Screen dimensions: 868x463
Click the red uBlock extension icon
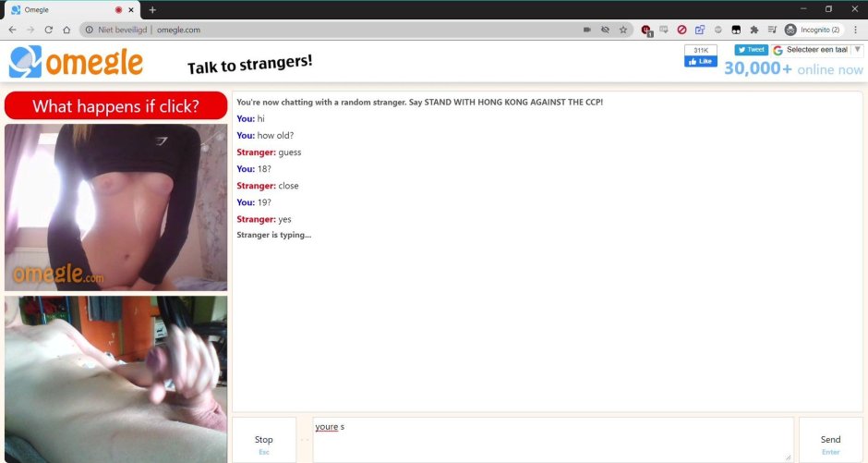(x=646, y=30)
